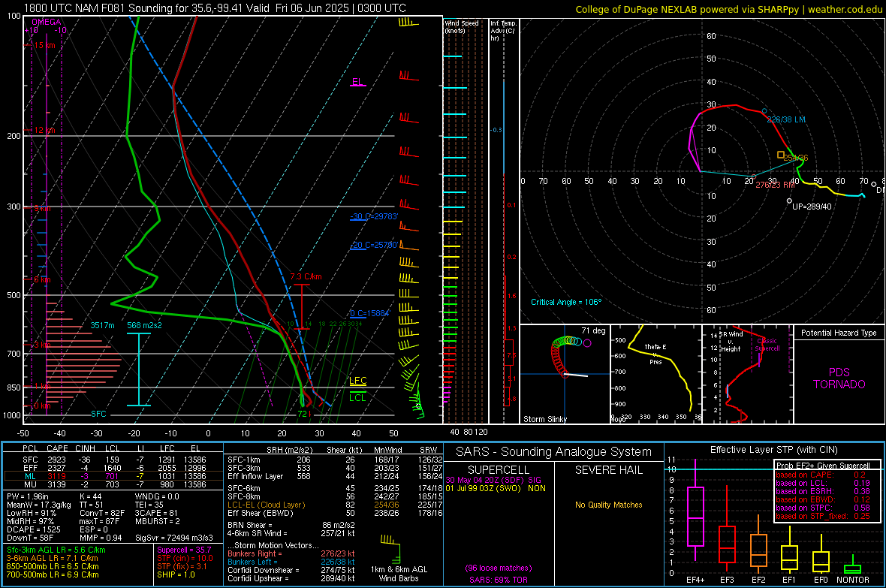This screenshot has width=886, height=588.
Task: Click the "Potential Hazard Type" header
Action: [839, 333]
